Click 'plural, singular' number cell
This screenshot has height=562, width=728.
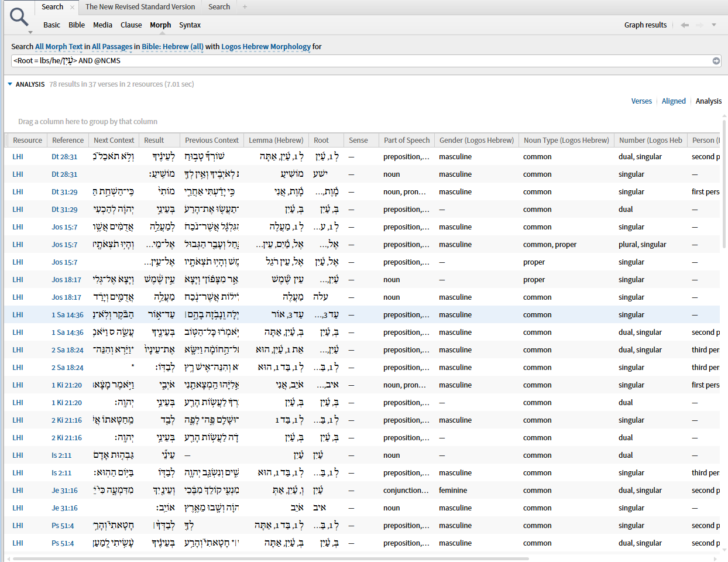click(642, 245)
